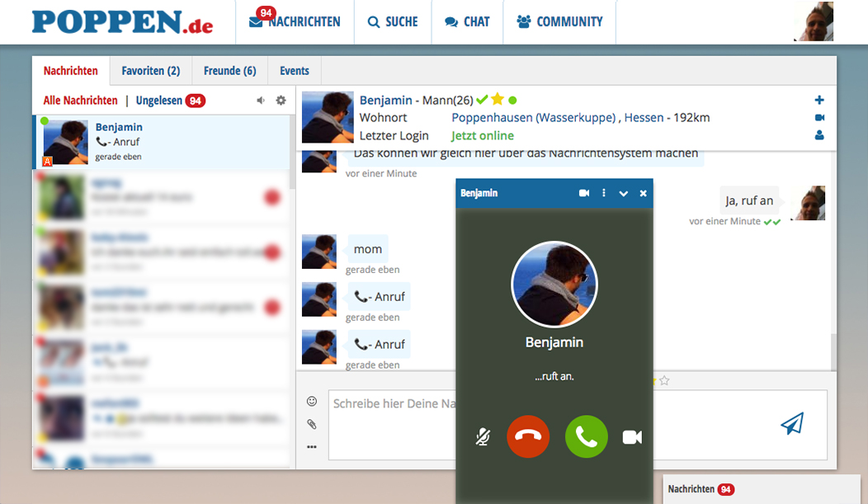The width and height of the screenshot is (868, 504).
Task: Open Benjamin's profile via person icon
Action: coord(819,135)
